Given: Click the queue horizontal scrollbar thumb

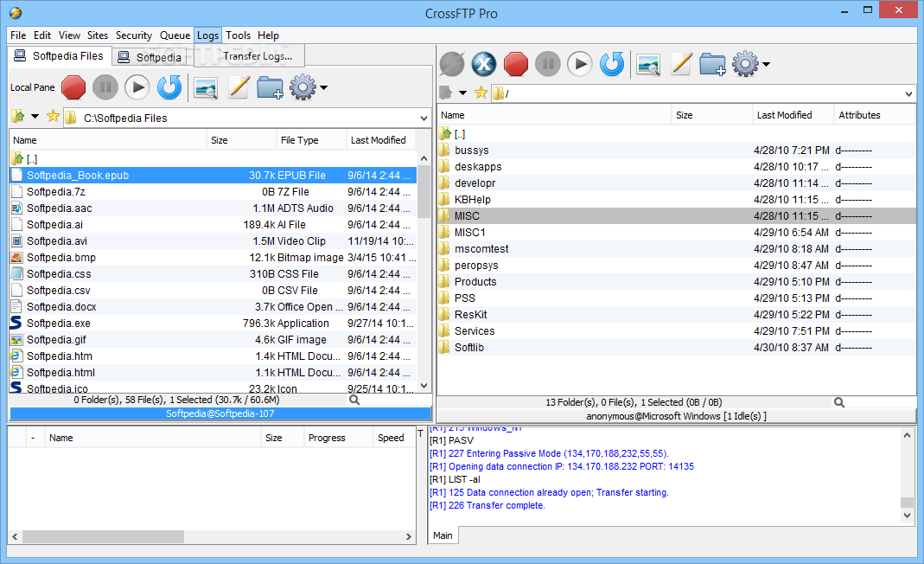Looking at the screenshot, I should tap(103, 537).
